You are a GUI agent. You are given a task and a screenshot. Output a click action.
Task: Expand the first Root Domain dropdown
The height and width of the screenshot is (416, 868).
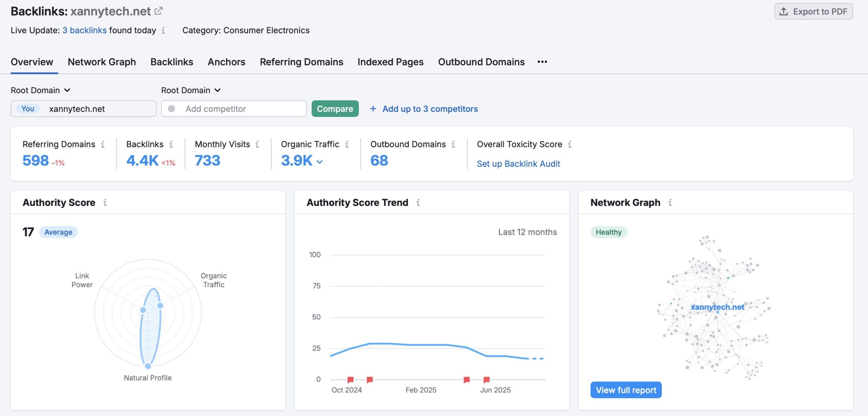point(41,90)
